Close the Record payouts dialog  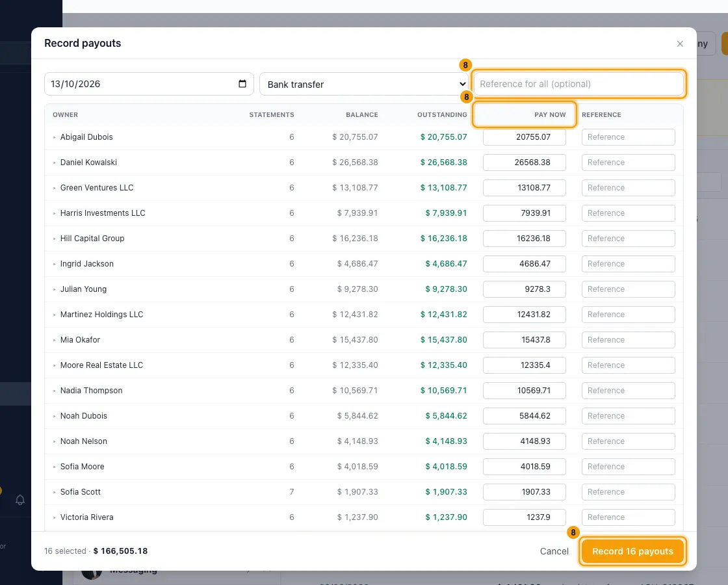(x=680, y=44)
